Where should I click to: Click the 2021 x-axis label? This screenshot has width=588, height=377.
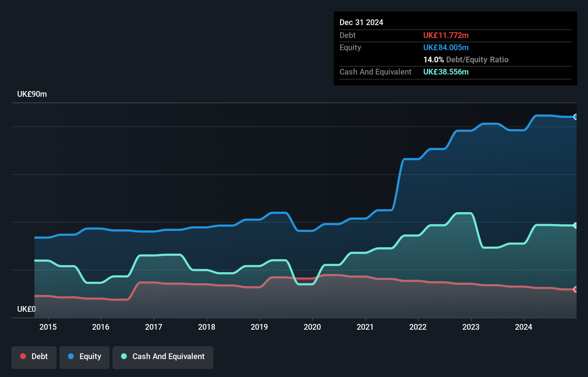[365, 327]
